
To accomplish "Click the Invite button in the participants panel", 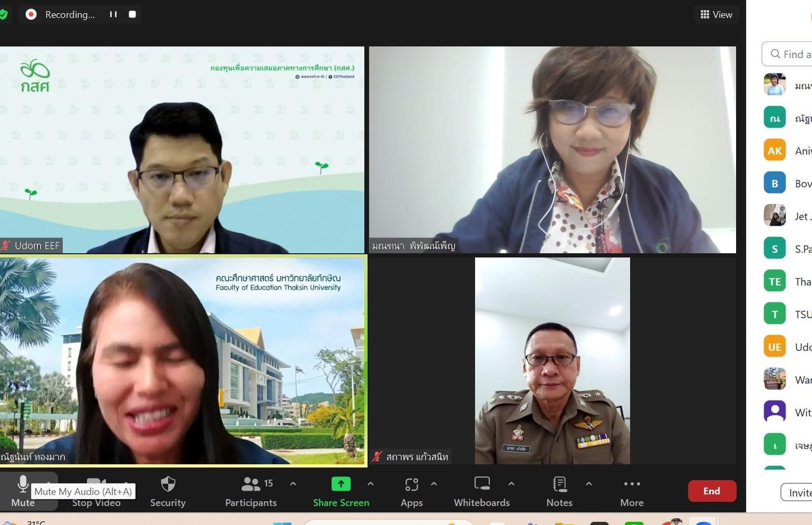I will pos(797,492).
